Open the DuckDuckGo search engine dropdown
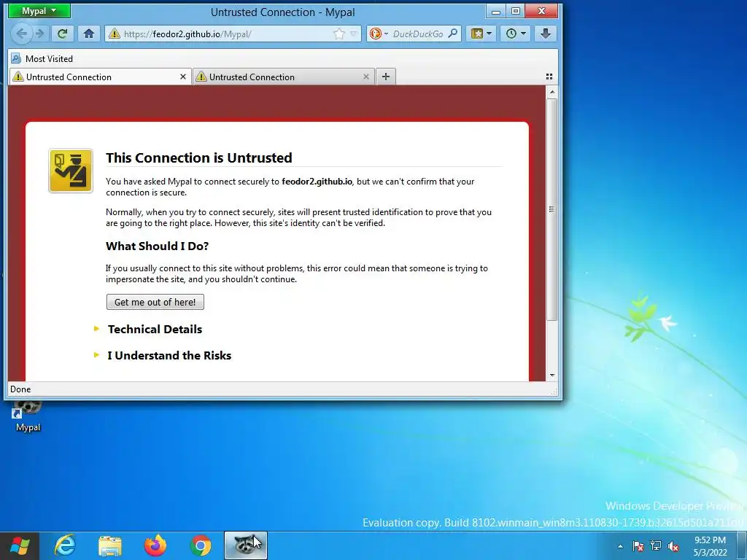 tap(379, 34)
